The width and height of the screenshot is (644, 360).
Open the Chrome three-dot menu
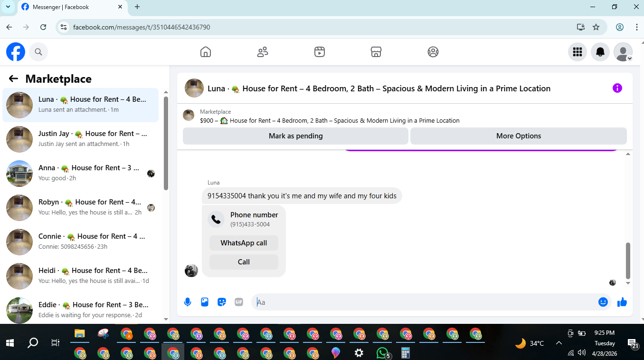(x=636, y=27)
